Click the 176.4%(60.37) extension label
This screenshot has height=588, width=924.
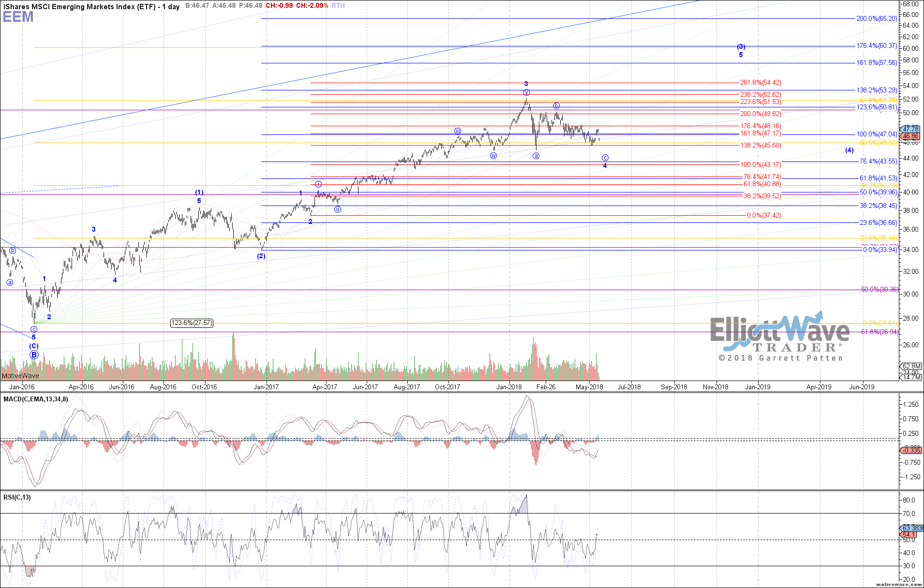pos(877,46)
